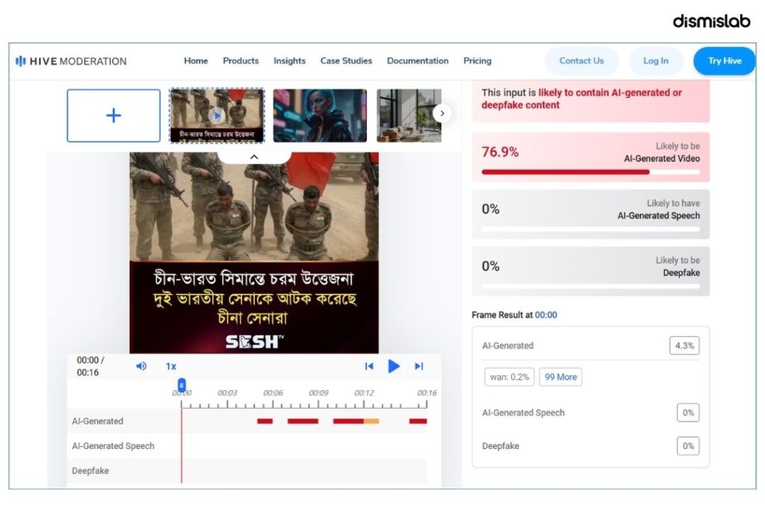This screenshot has height=532, width=765.
Task: Click the Deepfake 0% frame score box
Action: click(688, 446)
